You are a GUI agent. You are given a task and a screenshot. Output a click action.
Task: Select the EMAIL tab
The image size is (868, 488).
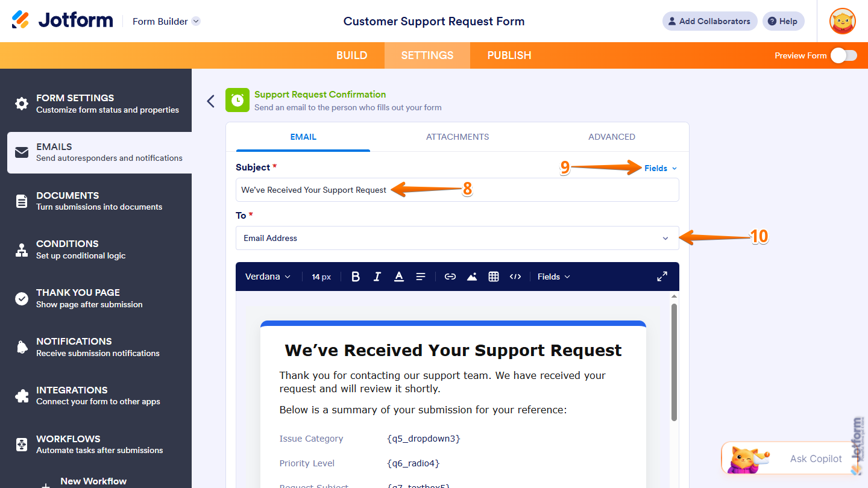click(303, 137)
